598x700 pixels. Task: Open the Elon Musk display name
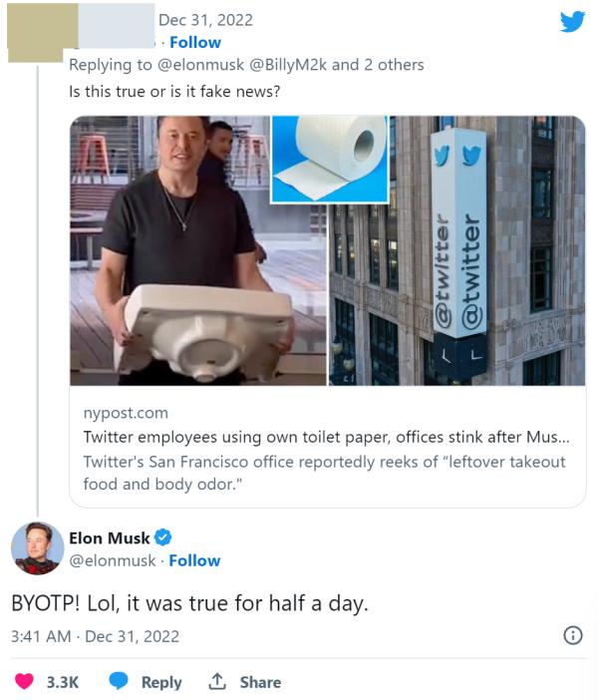point(109,538)
